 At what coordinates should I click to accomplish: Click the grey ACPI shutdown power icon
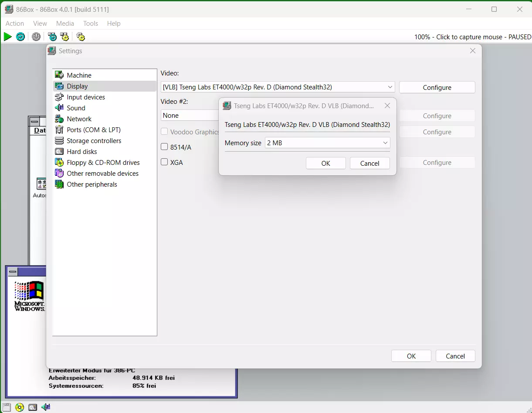click(x=36, y=37)
